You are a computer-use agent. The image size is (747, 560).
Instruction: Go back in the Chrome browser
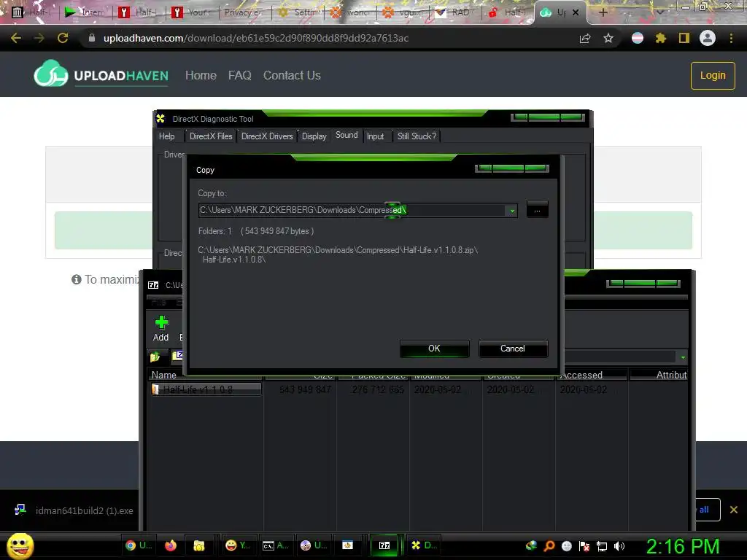pyautogui.click(x=16, y=38)
